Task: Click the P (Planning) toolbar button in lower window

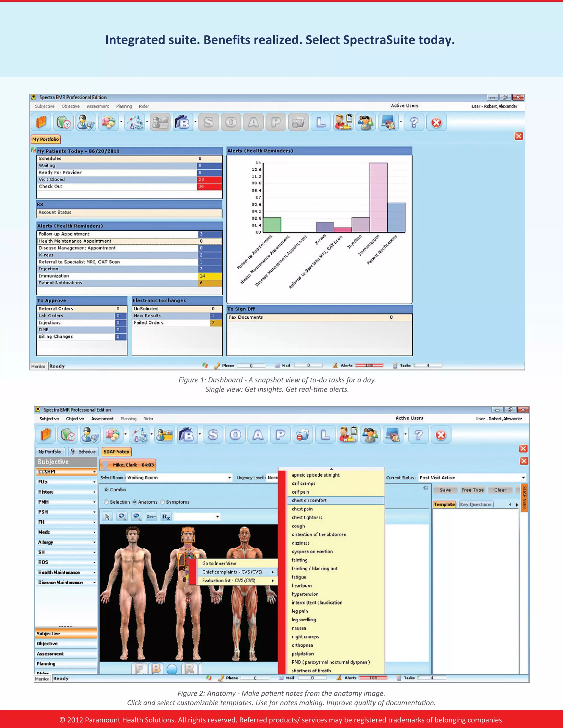Action: point(280,435)
